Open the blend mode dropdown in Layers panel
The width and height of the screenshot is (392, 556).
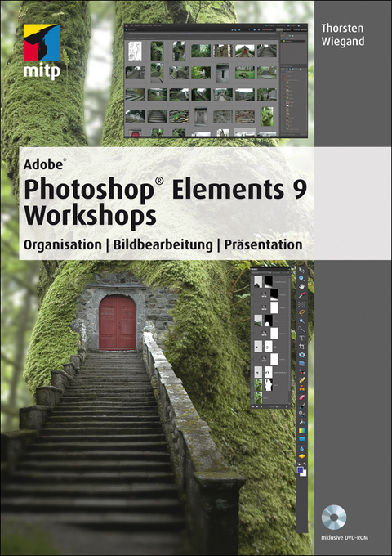tap(261, 272)
